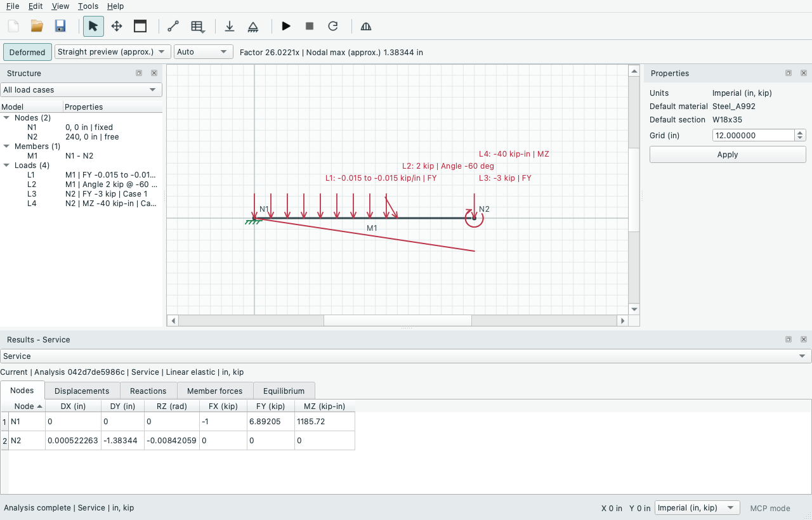This screenshot has height=520, width=812.
Task: Switch to the Displacements tab
Action: pos(82,391)
